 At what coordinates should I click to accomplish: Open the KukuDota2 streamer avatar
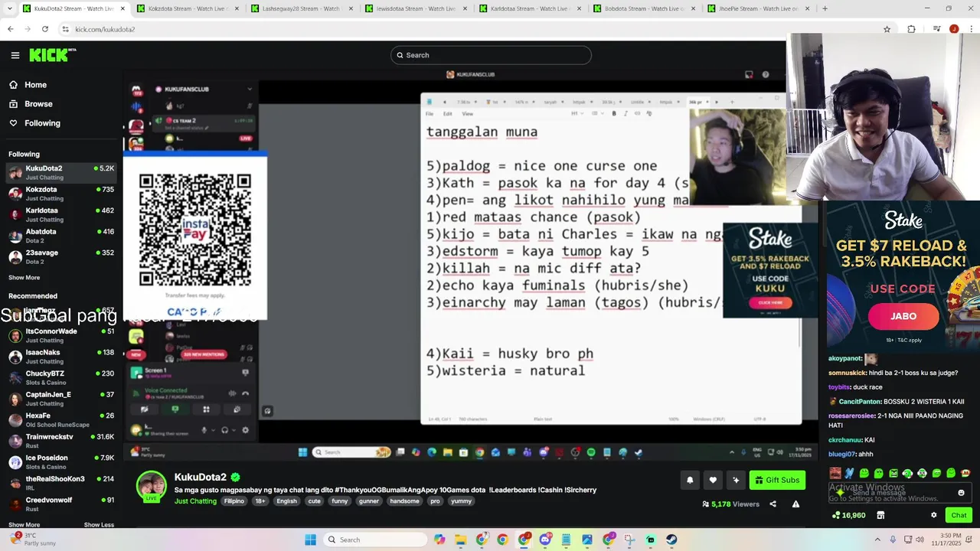point(152,487)
